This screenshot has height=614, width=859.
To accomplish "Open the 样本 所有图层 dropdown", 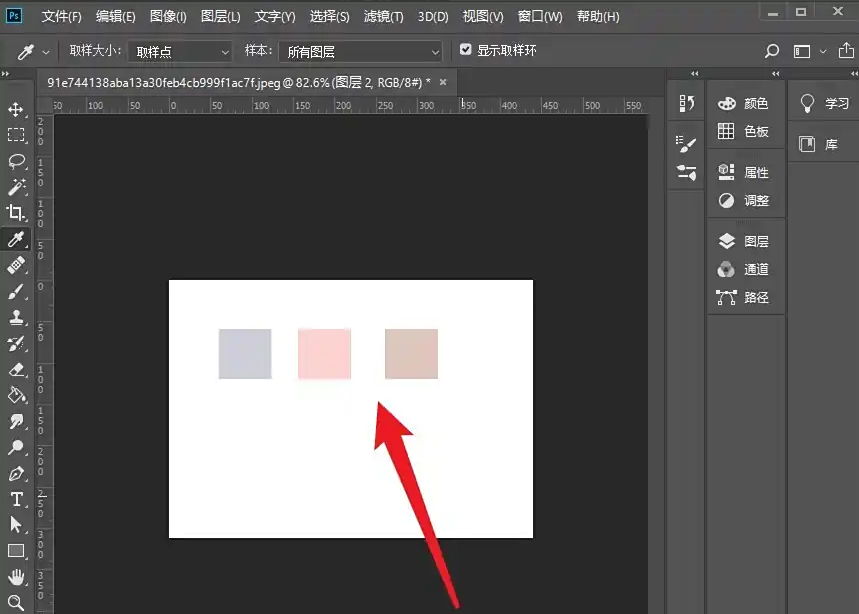I will pyautogui.click(x=363, y=51).
